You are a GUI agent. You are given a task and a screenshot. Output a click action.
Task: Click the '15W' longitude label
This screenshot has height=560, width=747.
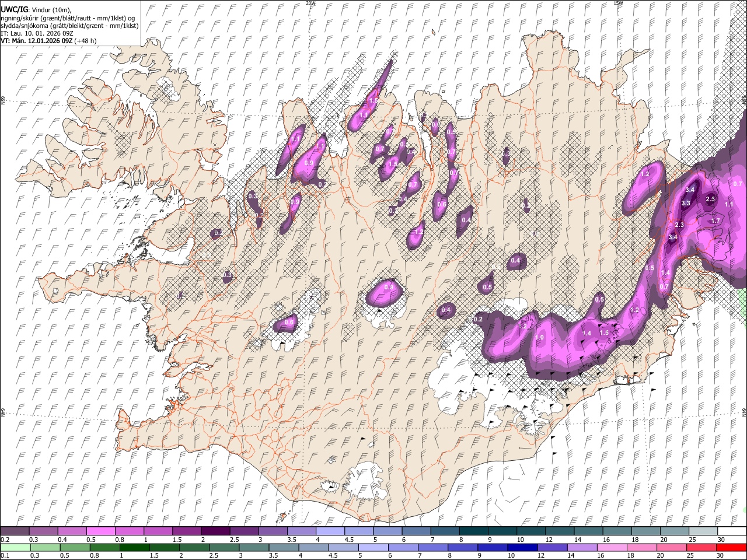618,3
